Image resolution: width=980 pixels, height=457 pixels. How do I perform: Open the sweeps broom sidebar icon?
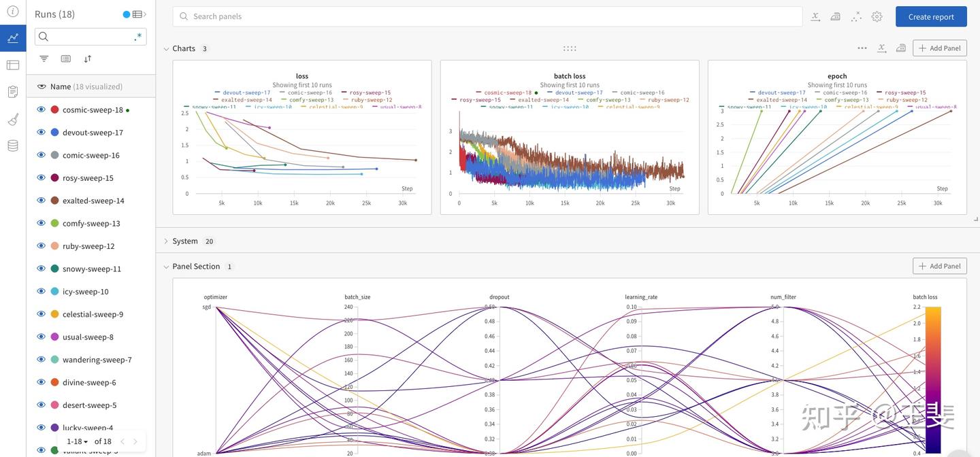(12, 119)
